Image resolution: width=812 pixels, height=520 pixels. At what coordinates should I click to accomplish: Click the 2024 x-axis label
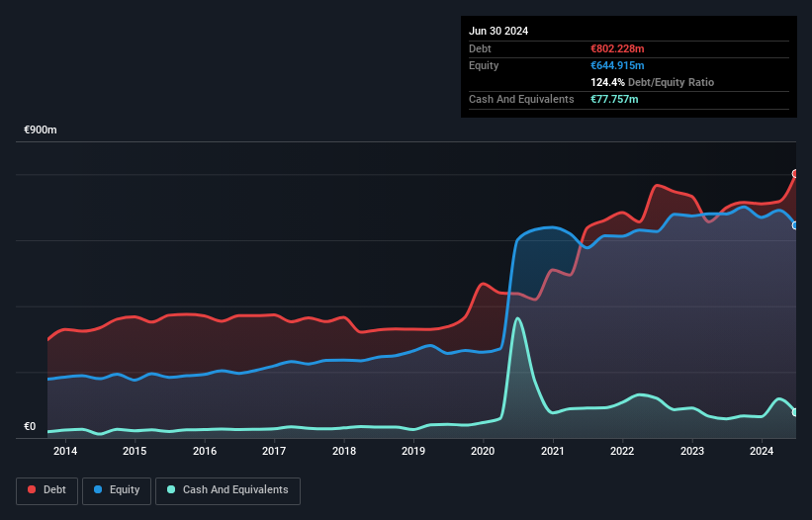(x=762, y=451)
